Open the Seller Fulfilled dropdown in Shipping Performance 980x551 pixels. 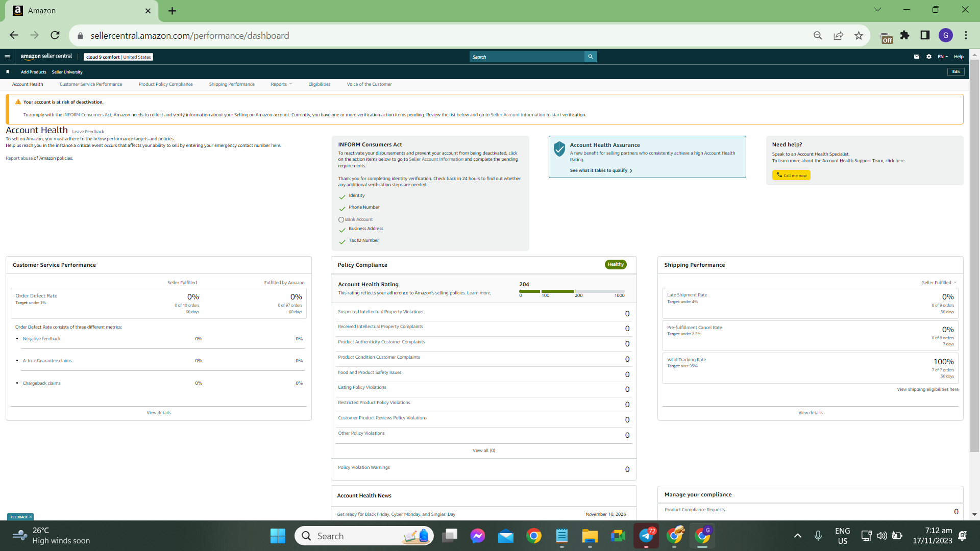(939, 283)
